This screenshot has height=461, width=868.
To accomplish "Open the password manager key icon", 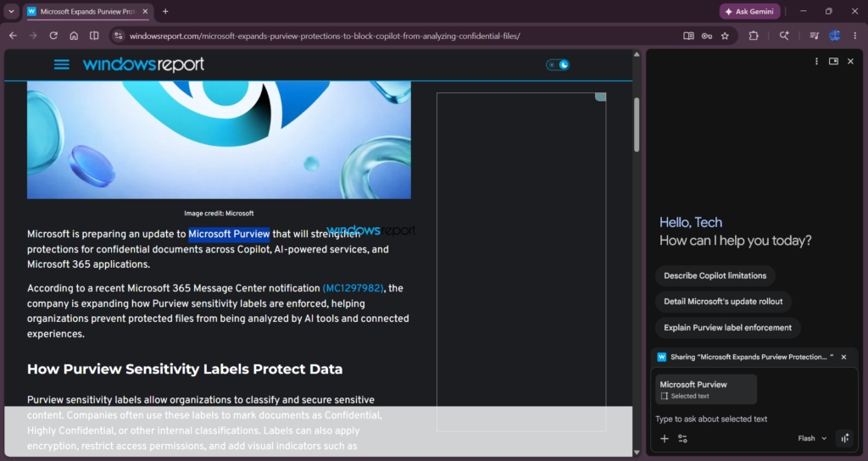I will point(707,36).
